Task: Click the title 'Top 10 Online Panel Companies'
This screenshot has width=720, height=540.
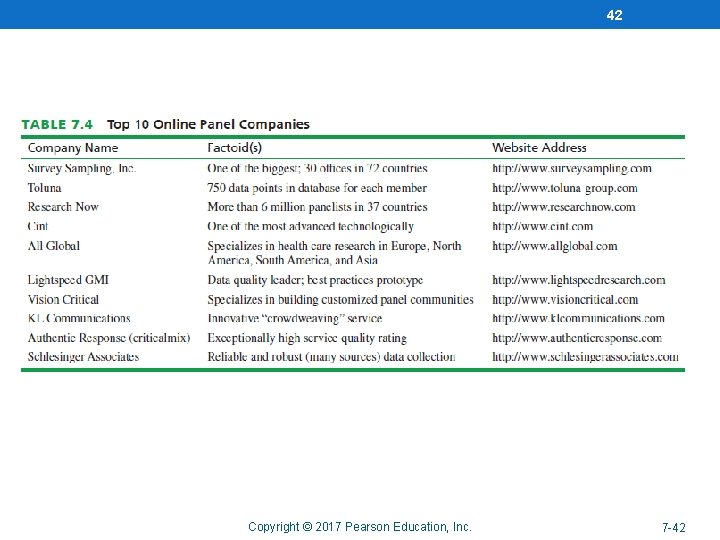Action: click(x=208, y=124)
